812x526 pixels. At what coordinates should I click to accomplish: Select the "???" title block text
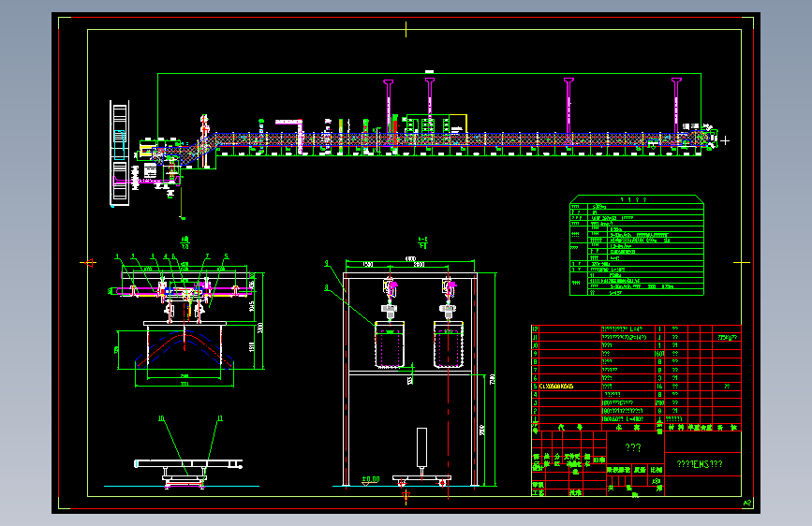(x=633, y=447)
